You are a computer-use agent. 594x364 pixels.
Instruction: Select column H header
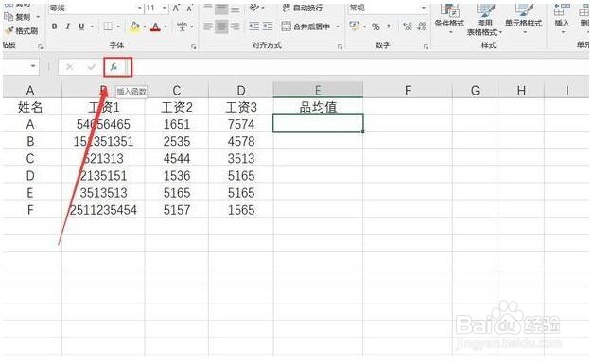[x=521, y=91]
